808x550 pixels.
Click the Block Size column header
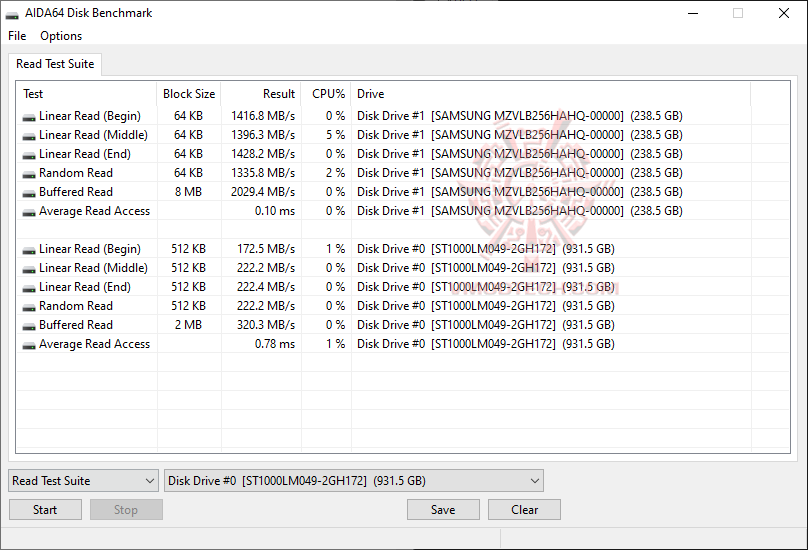click(x=189, y=94)
